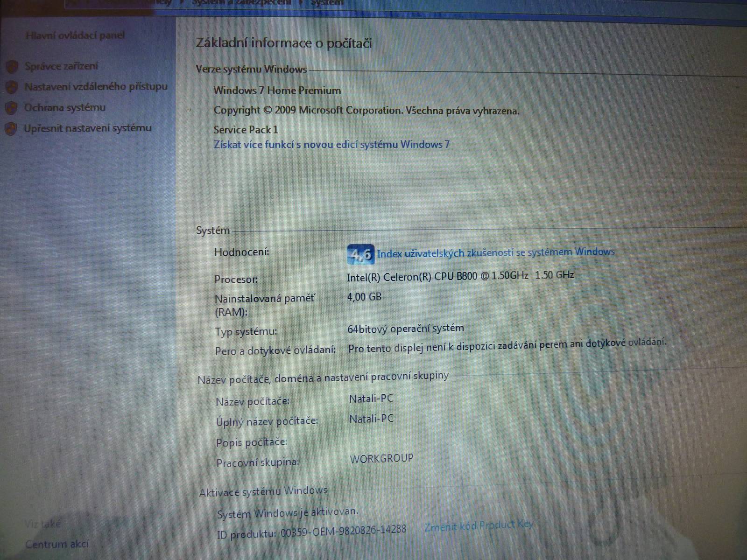
Task: Click the shield icon beside Ochrana systému
Action: coord(11,108)
